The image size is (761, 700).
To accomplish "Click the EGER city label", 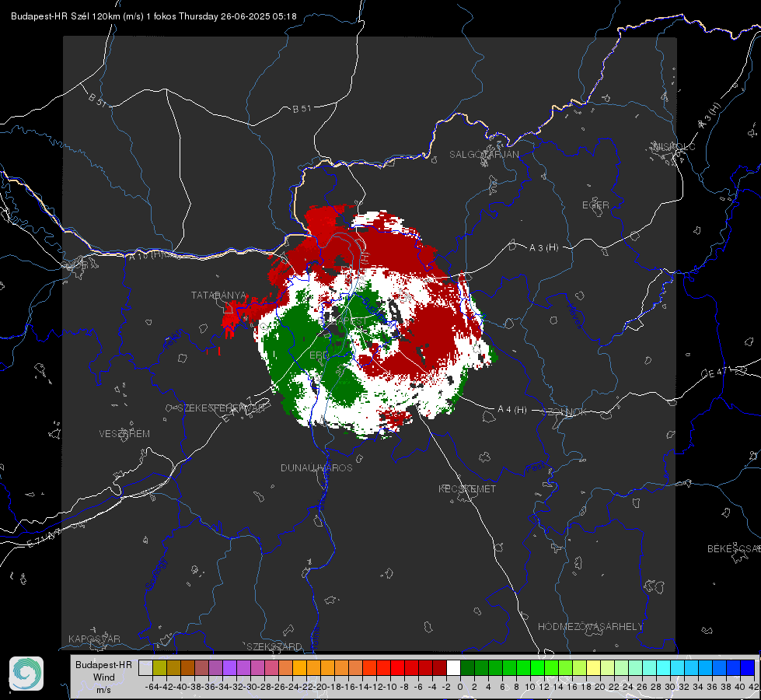I will tap(595, 205).
